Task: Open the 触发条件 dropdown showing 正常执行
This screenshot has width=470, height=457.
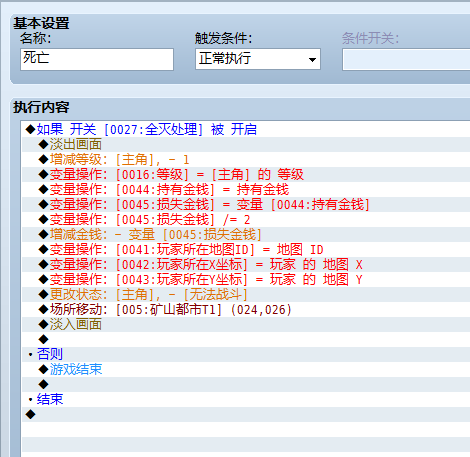Action: [x=258, y=59]
